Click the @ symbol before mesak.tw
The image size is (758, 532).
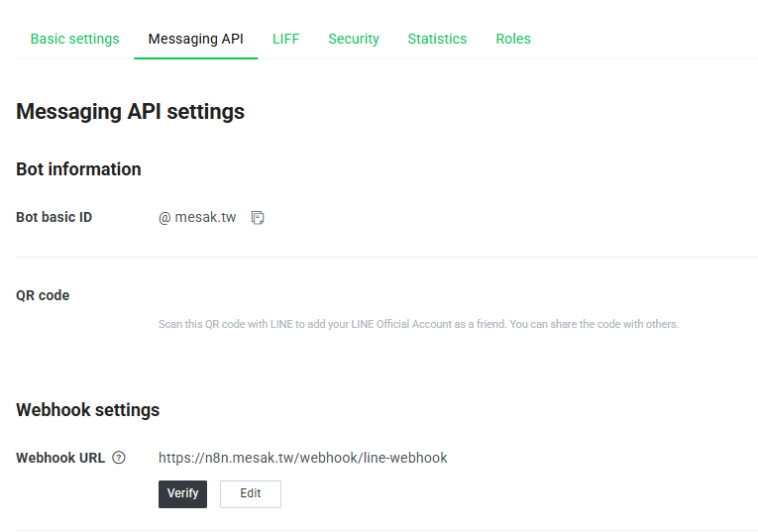tap(164, 218)
